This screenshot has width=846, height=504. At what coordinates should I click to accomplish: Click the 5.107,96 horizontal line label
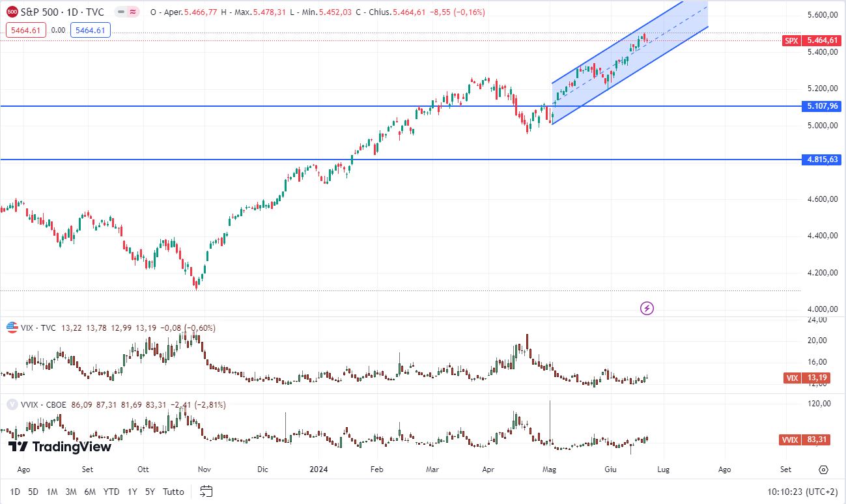point(821,105)
